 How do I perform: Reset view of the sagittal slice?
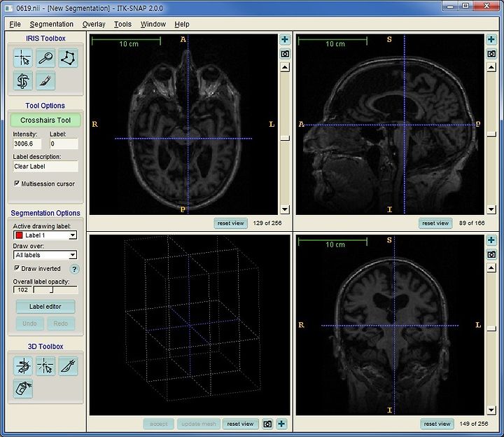click(435, 223)
